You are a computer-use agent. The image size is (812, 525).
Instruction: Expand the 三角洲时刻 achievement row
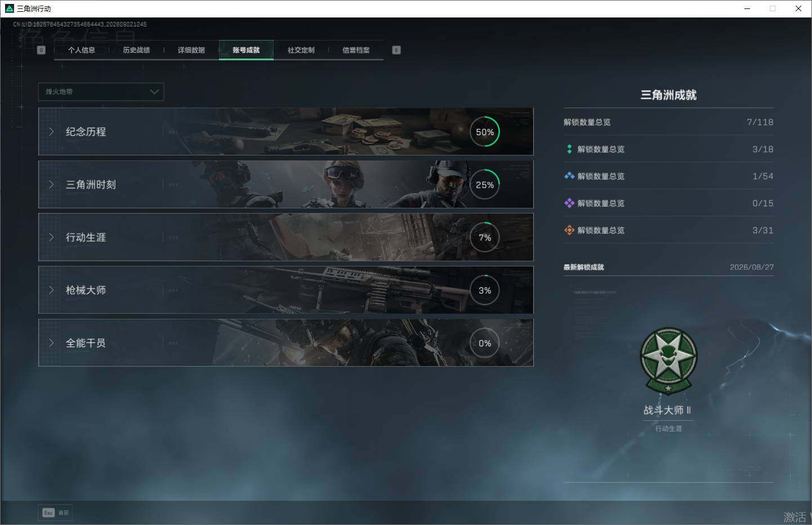285,185
